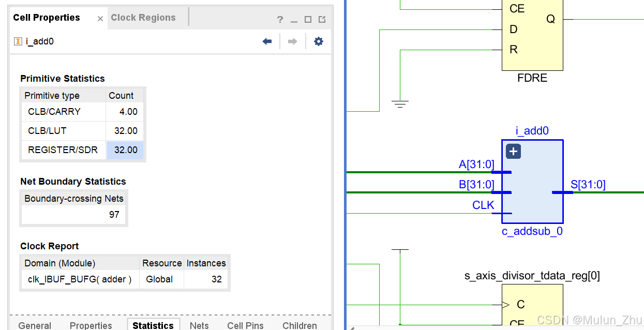Open Cell Properties settings gear

tap(319, 41)
